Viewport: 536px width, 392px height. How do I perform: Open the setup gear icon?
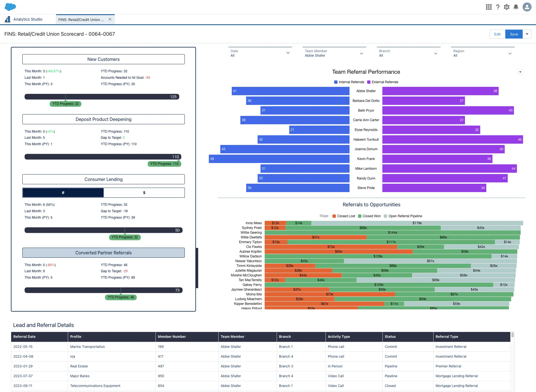tap(507, 7)
